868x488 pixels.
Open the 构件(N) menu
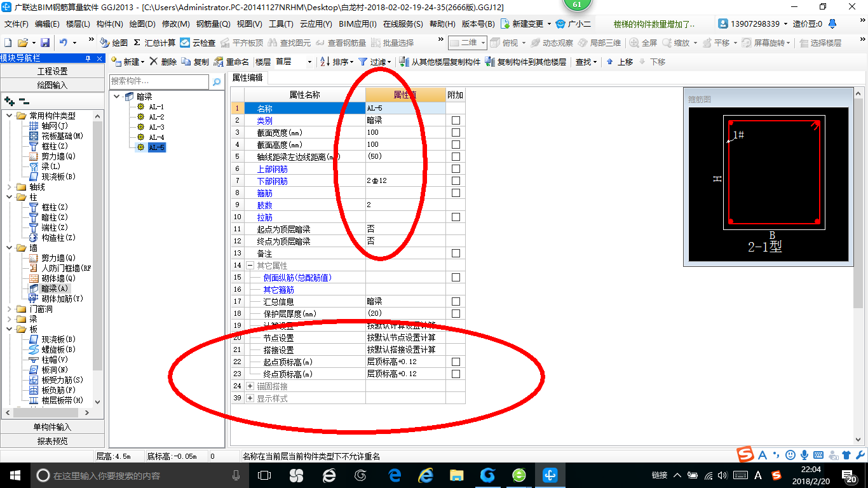(110, 24)
